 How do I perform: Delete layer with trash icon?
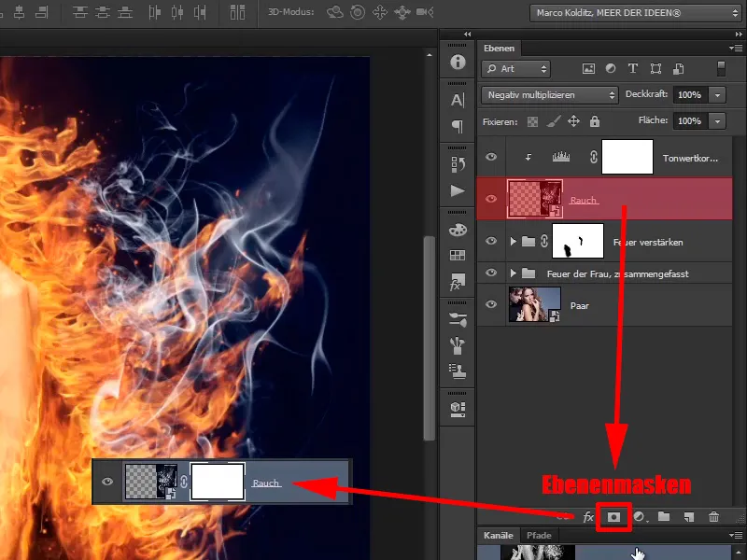point(713,517)
